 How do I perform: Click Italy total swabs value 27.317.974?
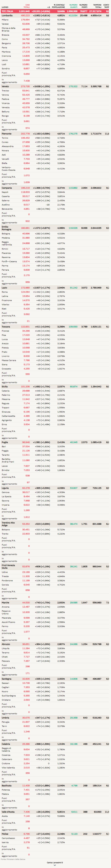click(x=95, y=11)
